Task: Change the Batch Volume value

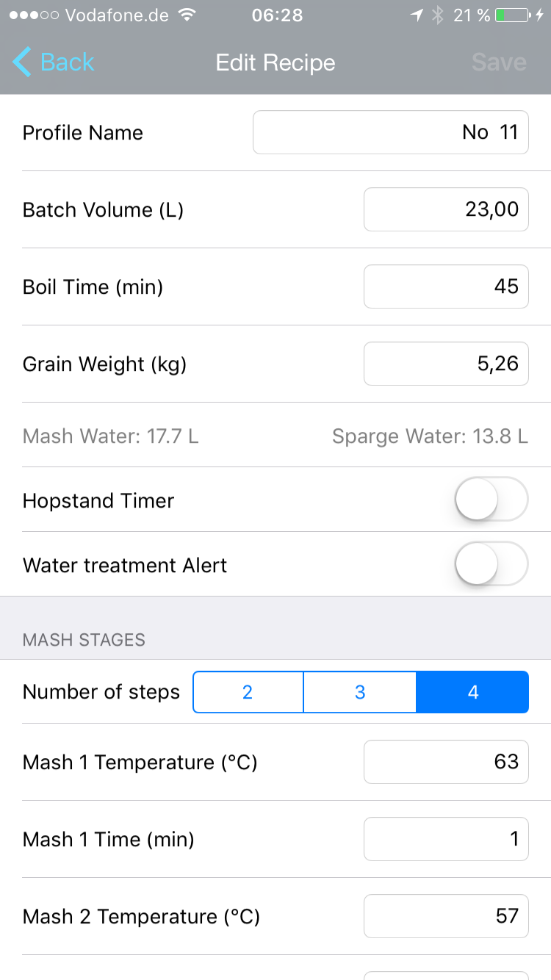Action: 446,209
